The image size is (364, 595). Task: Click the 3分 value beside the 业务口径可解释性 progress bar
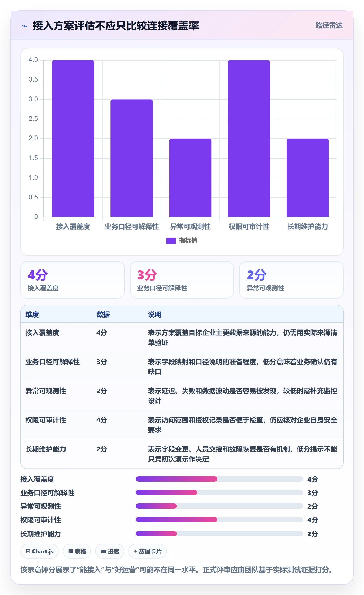[x=313, y=493]
